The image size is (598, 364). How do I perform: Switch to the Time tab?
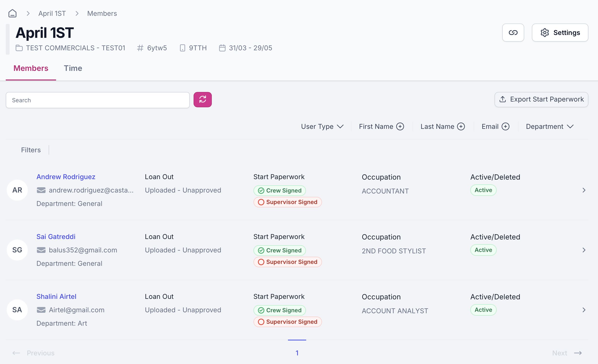(73, 68)
